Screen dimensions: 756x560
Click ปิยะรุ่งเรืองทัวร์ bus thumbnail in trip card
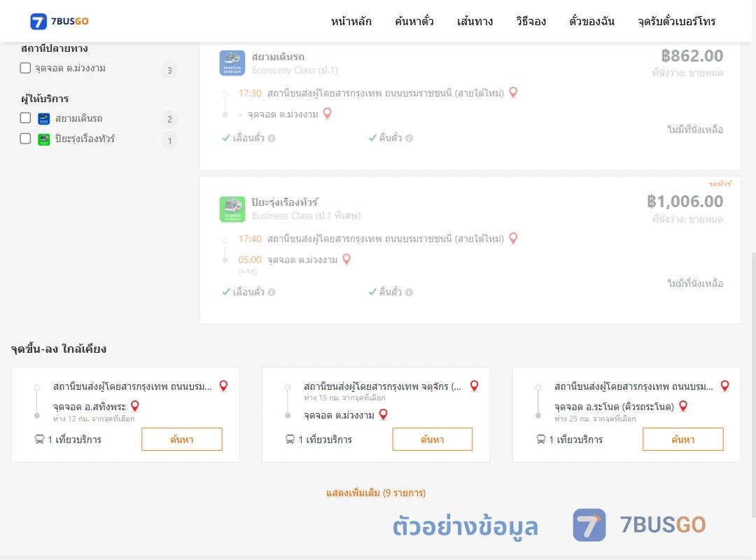(x=232, y=209)
